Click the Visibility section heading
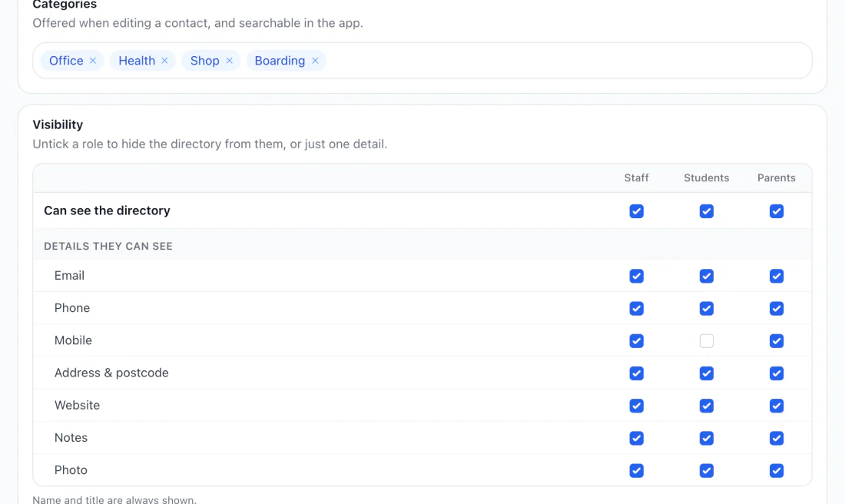 click(58, 124)
